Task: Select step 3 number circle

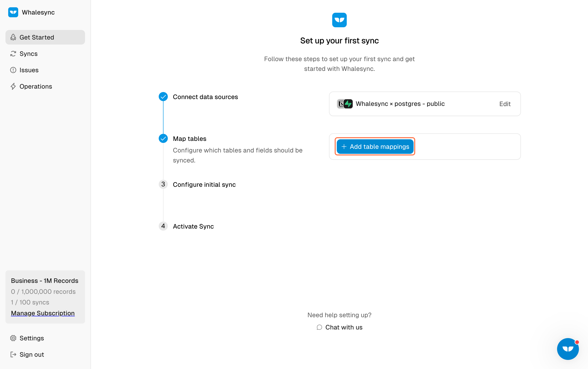Action: coord(163,184)
